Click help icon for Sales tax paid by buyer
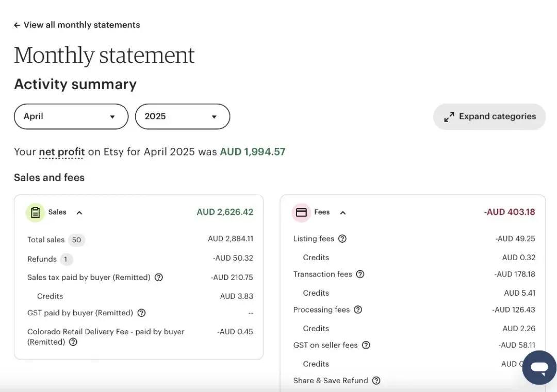Viewport: 557px width, 392px height. pos(159,278)
